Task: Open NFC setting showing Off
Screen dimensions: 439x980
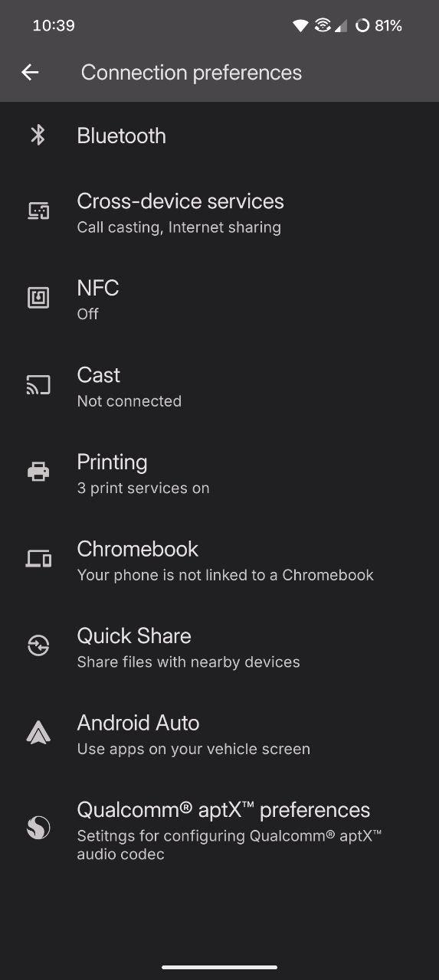Action: [219, 299]
